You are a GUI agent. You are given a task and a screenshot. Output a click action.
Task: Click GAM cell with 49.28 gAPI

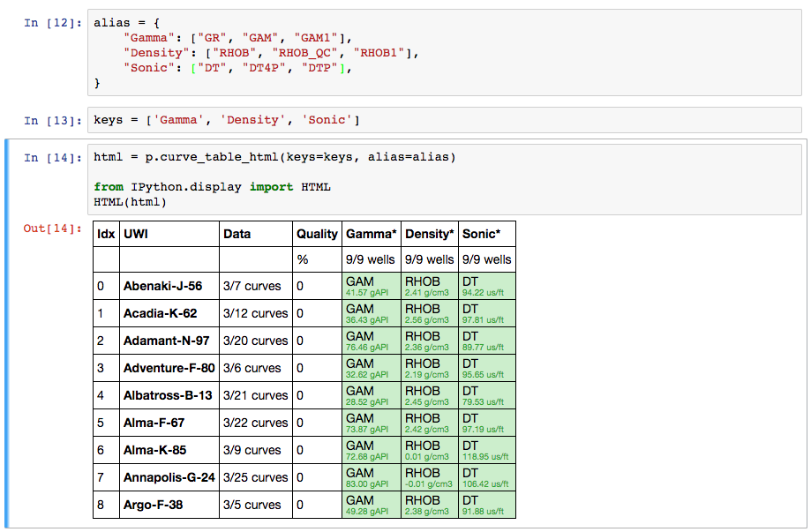[372, 506]
